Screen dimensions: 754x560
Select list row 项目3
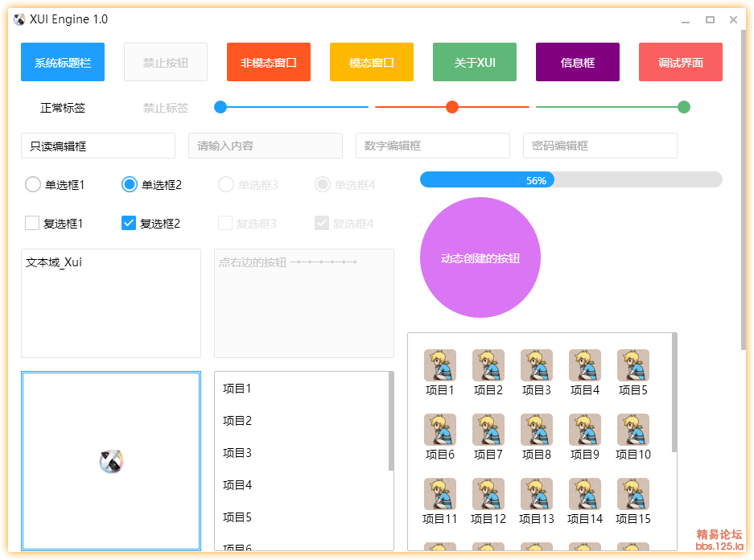pos(302,453)
